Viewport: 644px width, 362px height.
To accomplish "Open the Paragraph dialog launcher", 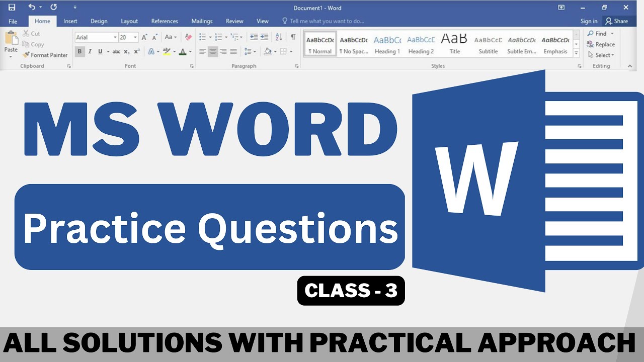I will point(296,66).
